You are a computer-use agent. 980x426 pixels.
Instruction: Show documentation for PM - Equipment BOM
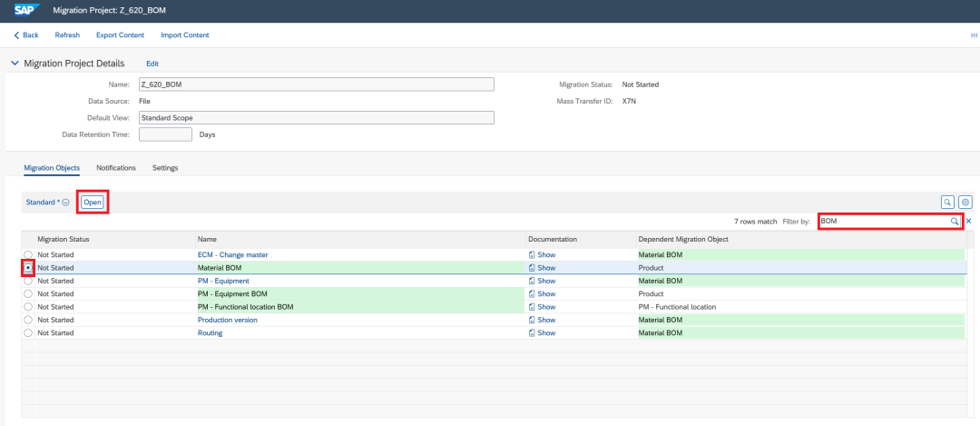coord(542,294)
